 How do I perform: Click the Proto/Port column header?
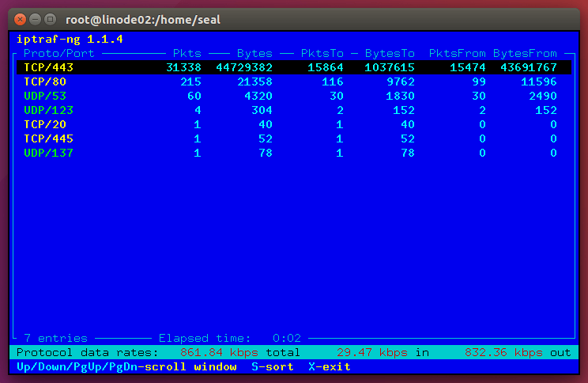coord(58,53)
